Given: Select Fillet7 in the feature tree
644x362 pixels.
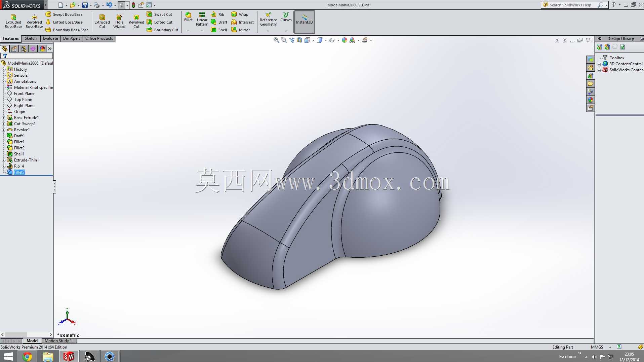Looking at the screenshot, I should [x=19, y=172].
